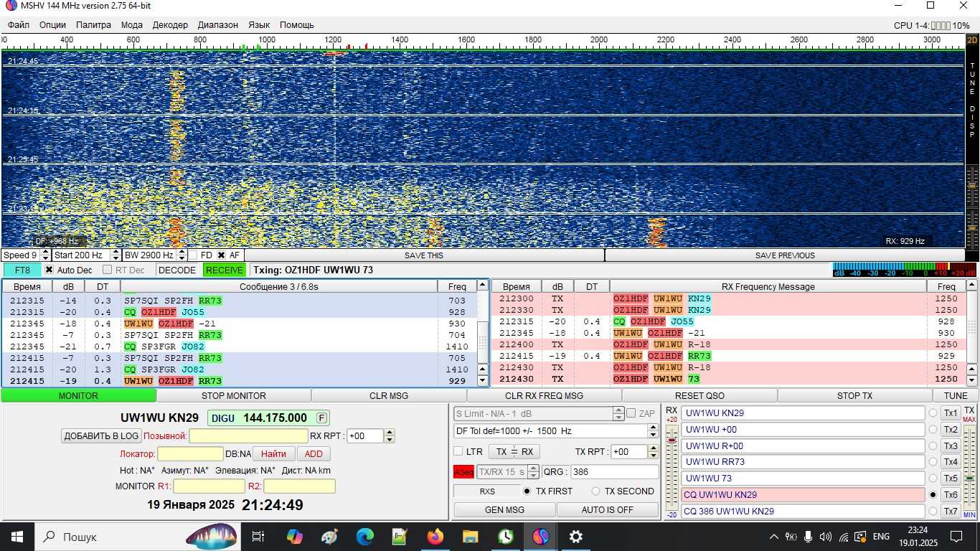Open Task View on the taskbar
The width and height of the screenshot is (980, 551).
(x=258, y=537)
